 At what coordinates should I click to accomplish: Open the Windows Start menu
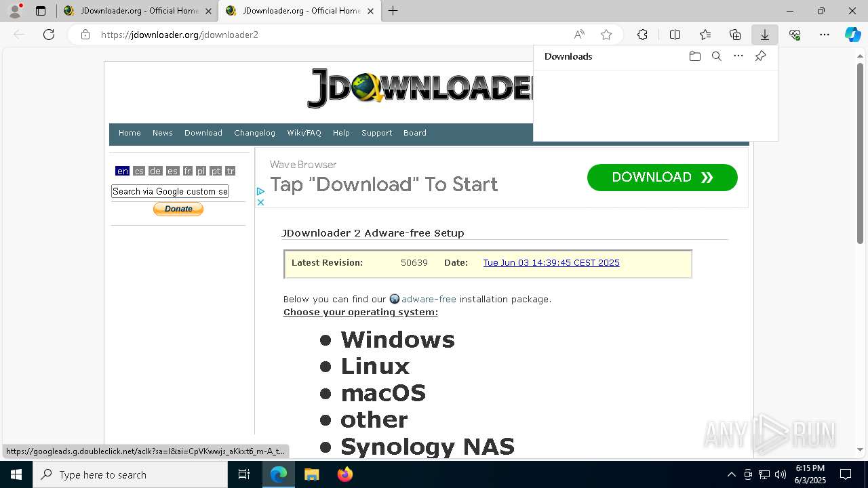click(16, 474)
